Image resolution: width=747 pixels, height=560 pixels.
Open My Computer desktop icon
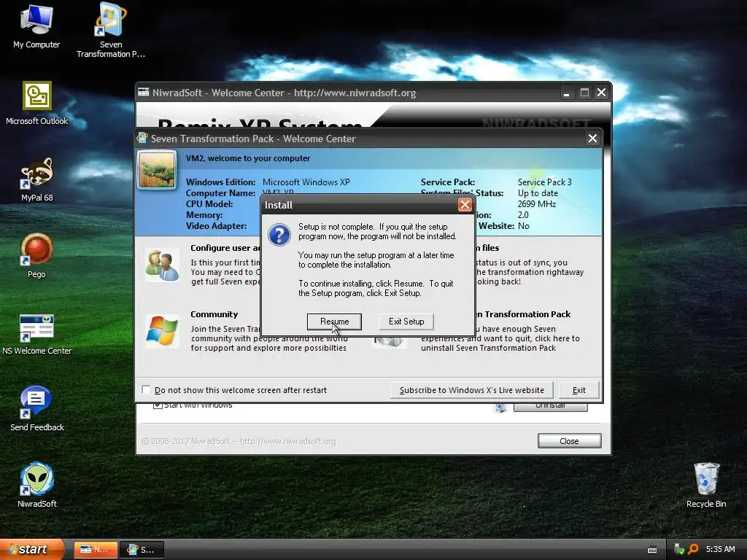coord(36,27)
